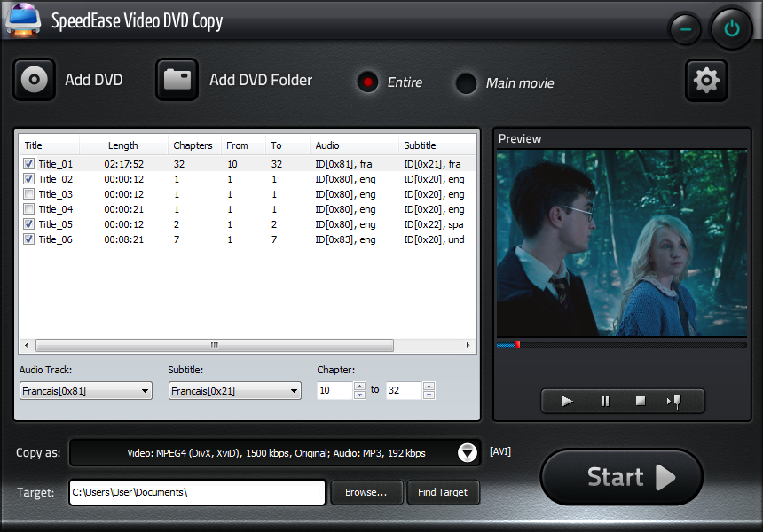Image resolution: width=763 pixels, height=532 pixels.
Task: Click the Find Target button
Action: 443,492
